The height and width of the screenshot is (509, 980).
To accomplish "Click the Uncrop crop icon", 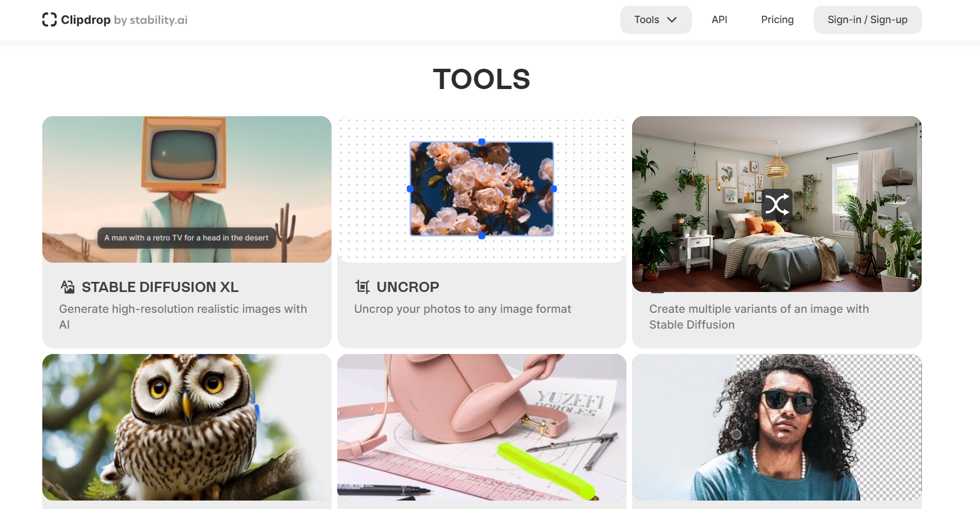I will (363, 287).
